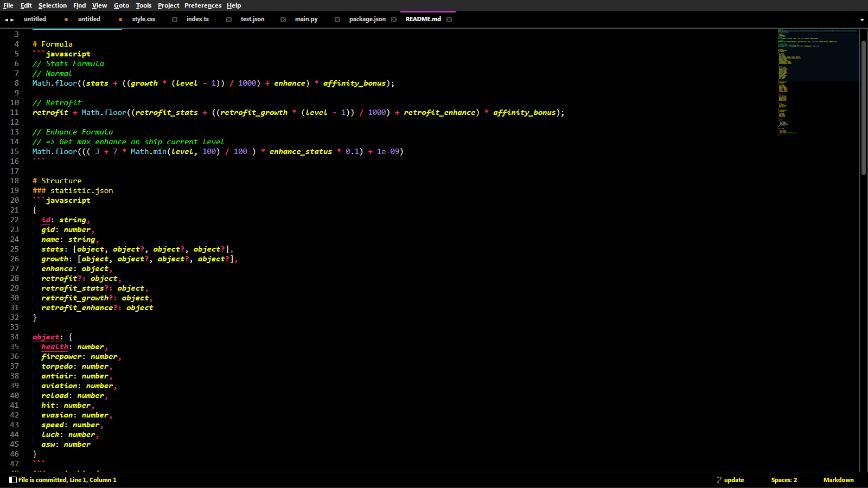Screen dimensions: 868x488
Task: Click 'retrofit_enhance' on line 11
Action: point(439,112)
